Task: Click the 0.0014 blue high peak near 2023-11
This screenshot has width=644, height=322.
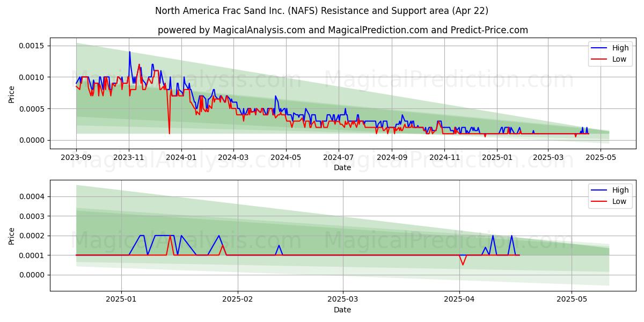Action: click(129, 52)
